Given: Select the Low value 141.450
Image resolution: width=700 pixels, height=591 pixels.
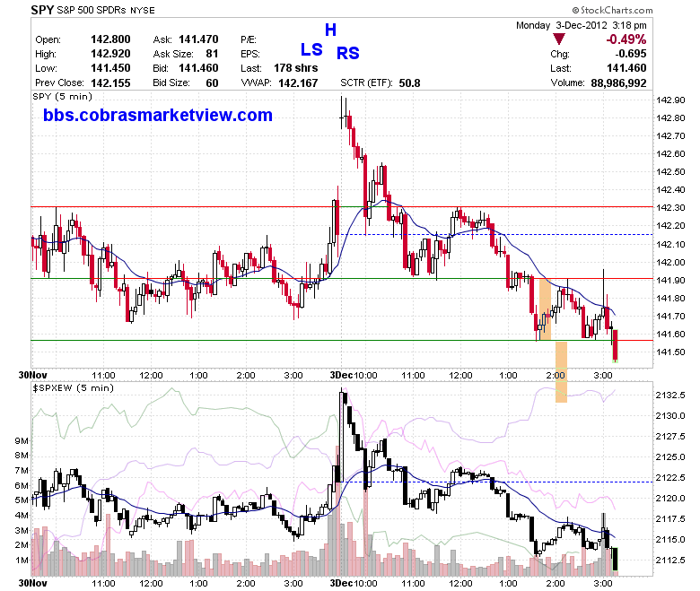Looking at the screenshot, I should point(110,68).
